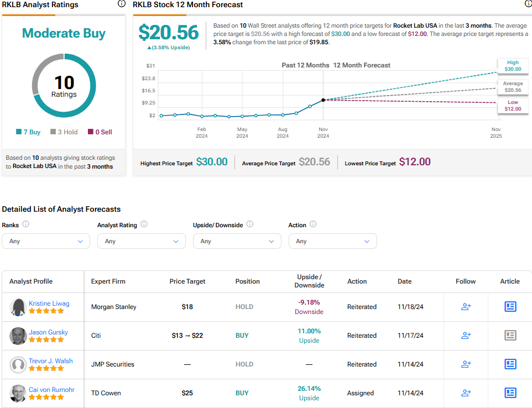This screenshot has width=532, height=408.
Task: Open Kristine Liwag analyst profile link
Action: tap(49, 304)
